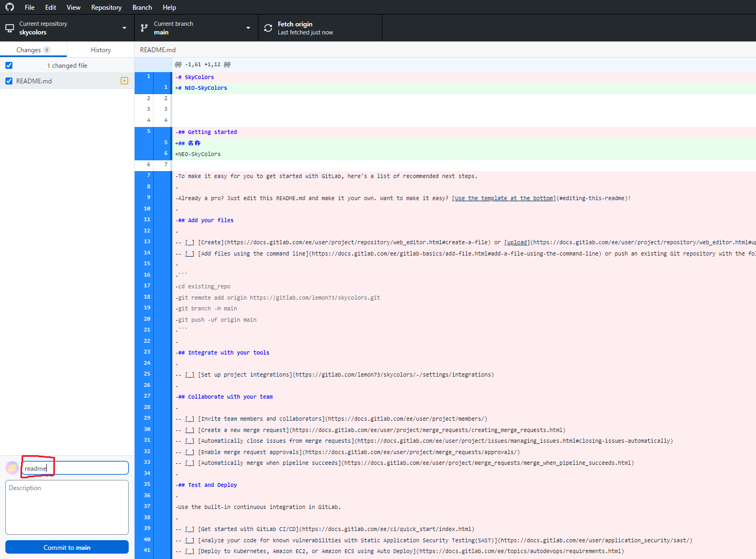The height and width of the screenshot is (559, 756).
Task: Uncheck the README.md file checkbox
Action: (x=9, y=81)
